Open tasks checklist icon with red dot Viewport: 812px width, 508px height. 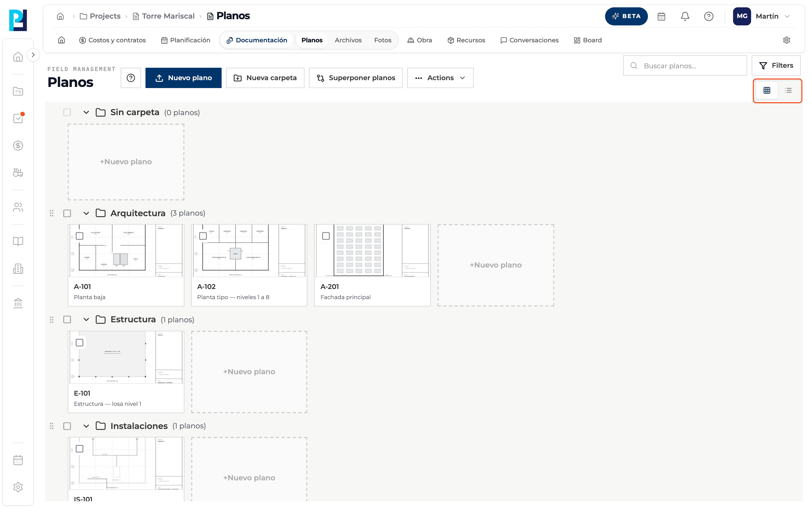coord(18,118)
